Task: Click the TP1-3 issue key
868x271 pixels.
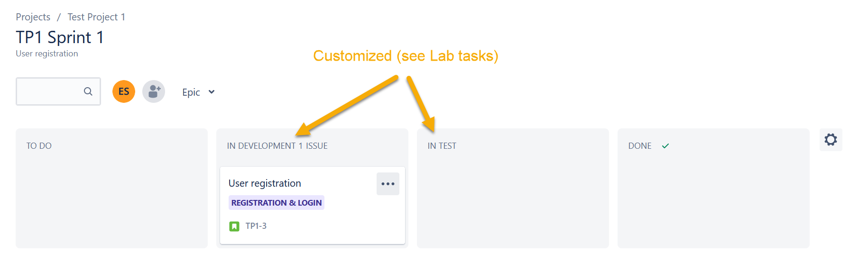Action: tap(256, 226)
